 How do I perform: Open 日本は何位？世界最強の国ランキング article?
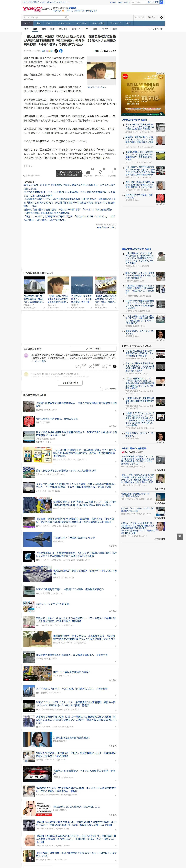(x=75, y=538)
